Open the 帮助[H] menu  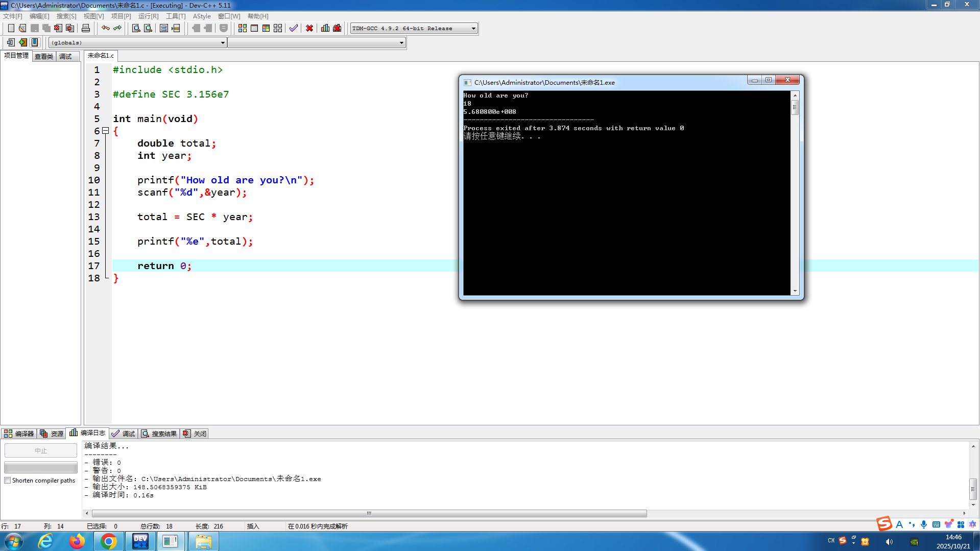258,16
